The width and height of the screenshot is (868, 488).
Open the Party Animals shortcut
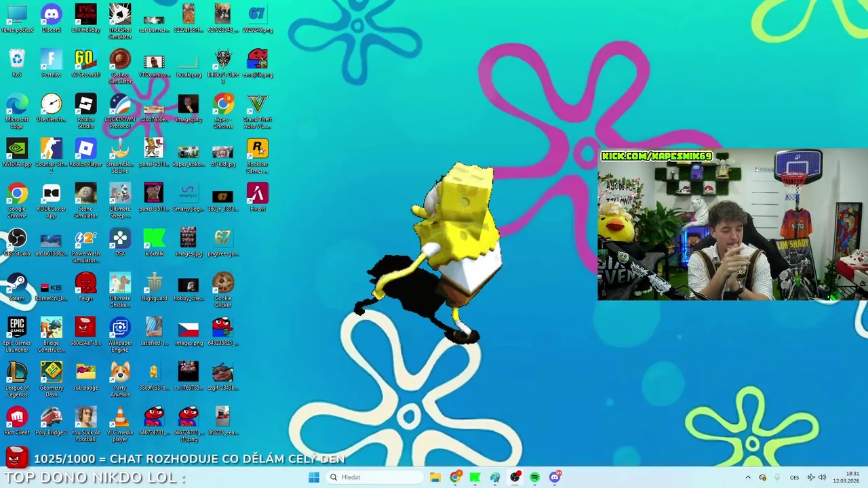point(120,380)
